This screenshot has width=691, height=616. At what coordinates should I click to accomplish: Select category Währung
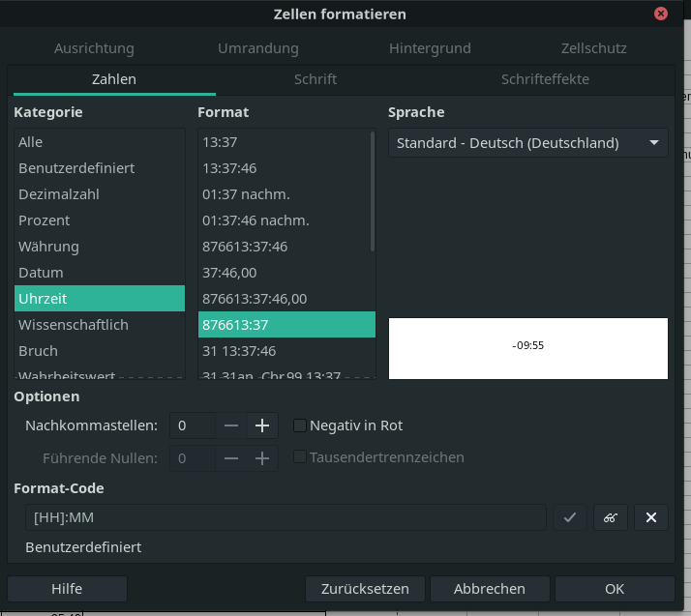(100, 247)
